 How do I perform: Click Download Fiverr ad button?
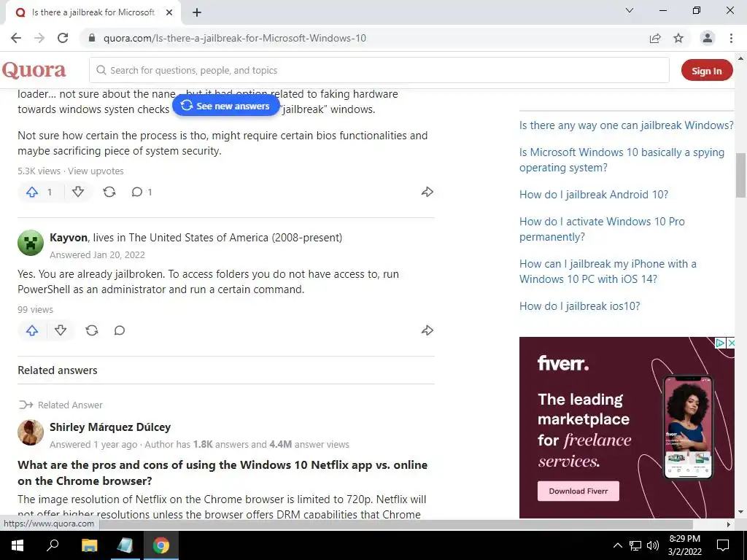tap(578, 491)
